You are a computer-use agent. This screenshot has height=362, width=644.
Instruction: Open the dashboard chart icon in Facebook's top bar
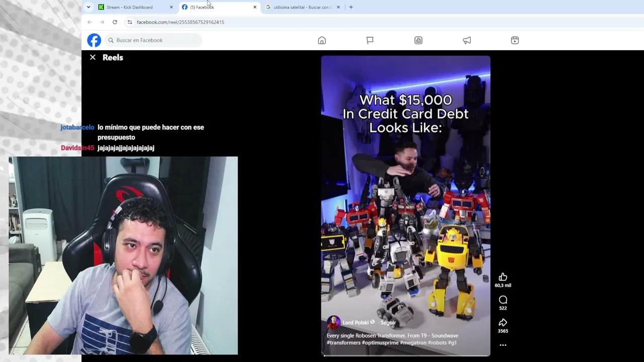(418, 40)
